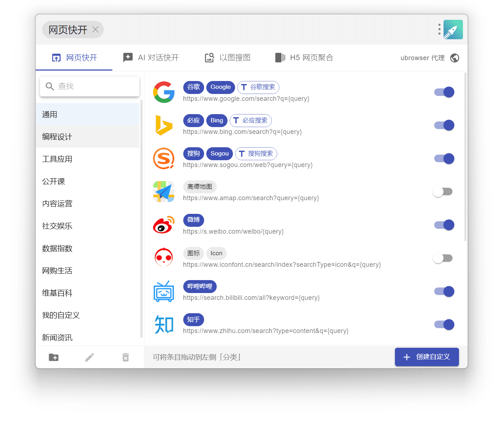
Task: Turn off the 微博 toggle
Action: (x=444, y=225)
